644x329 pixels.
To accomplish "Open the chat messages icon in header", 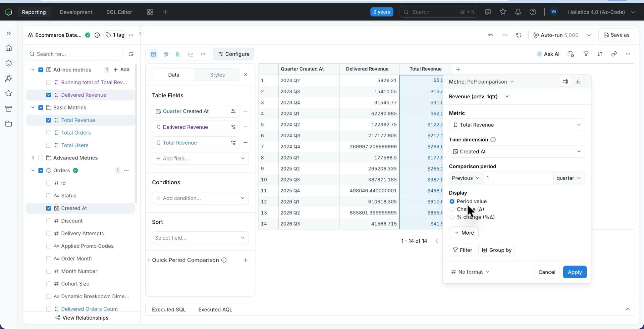I will [x=488, y=12].
